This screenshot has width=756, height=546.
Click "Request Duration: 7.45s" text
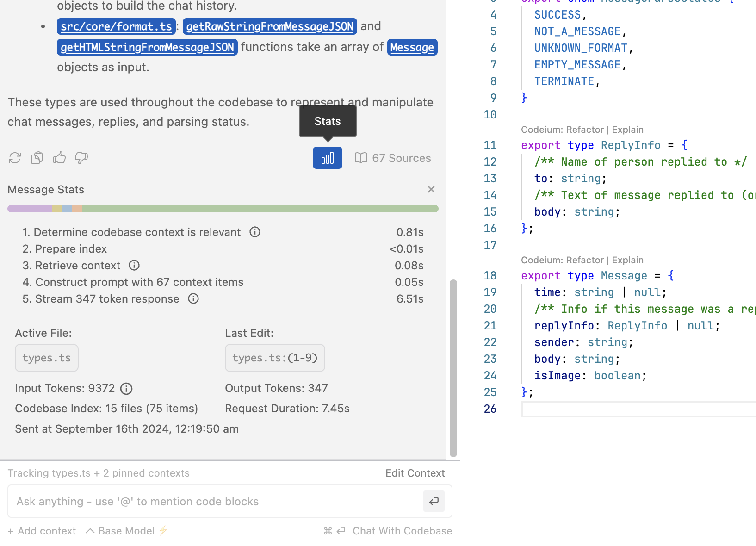(287, 409)
